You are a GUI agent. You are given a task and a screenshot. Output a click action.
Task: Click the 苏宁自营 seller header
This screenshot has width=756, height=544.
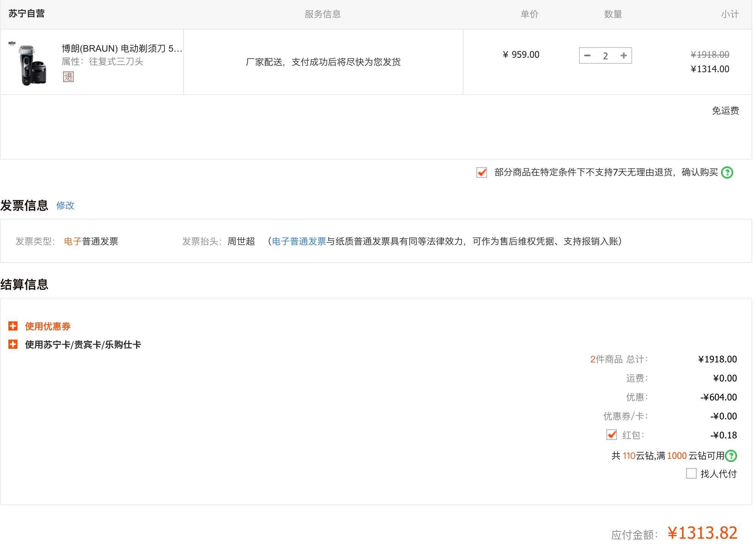pos(27,14)
